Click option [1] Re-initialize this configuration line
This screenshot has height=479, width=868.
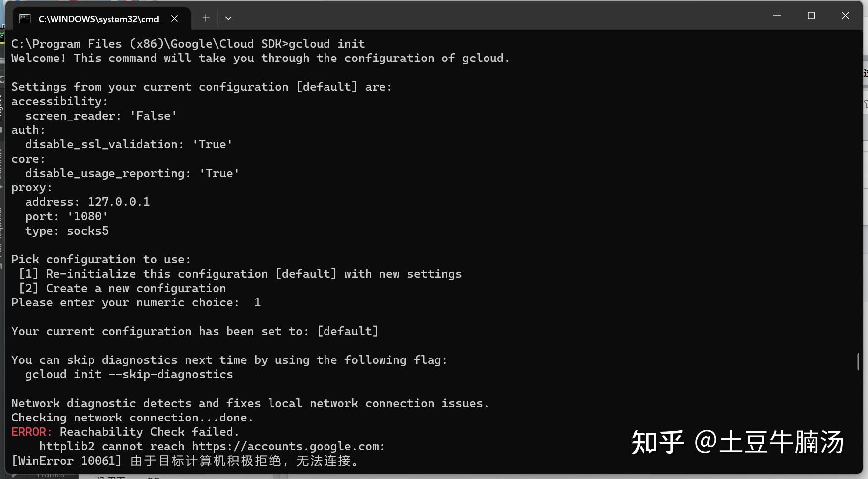point(240,274)
